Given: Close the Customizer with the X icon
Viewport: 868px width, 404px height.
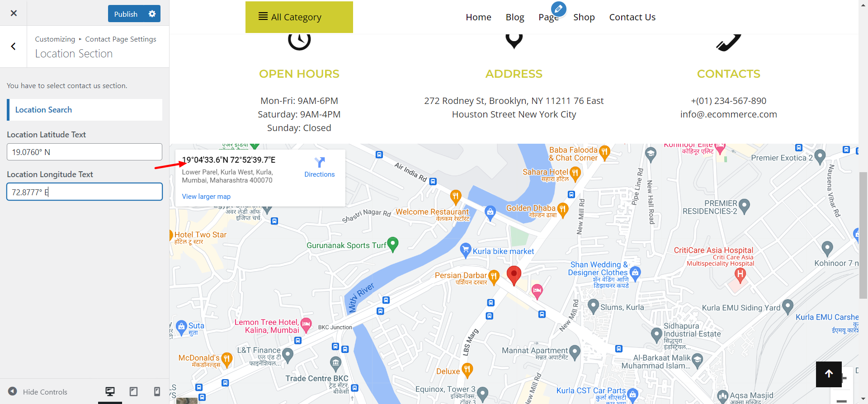Looking at the screenshot, I should click(x=14, y=13).
